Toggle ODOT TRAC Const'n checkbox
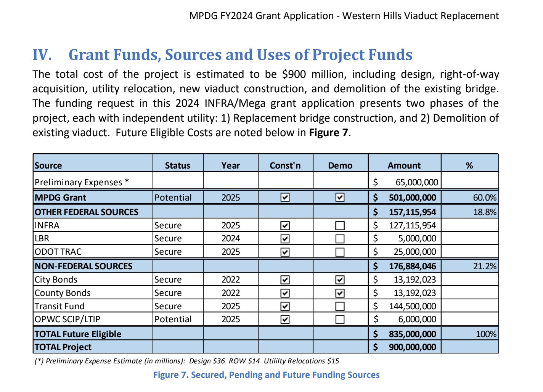This screenshot has width=543, height=392. pos(285,252)
